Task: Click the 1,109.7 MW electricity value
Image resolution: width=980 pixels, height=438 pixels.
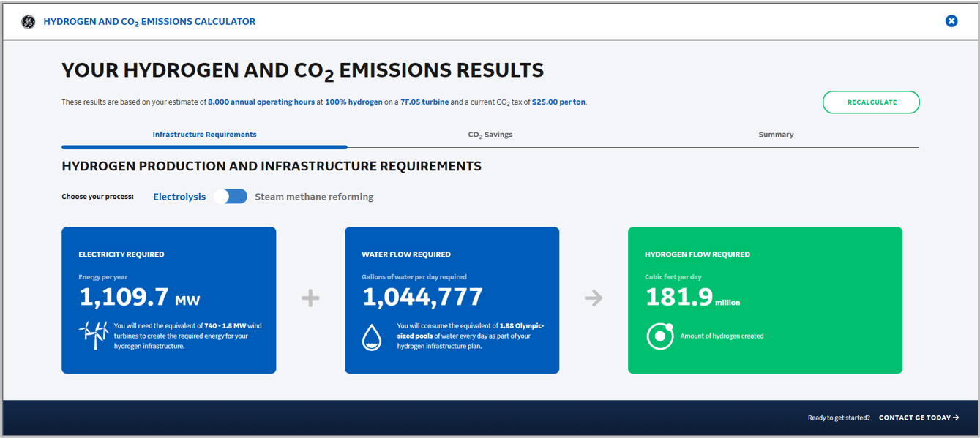Action: (139, 297)
